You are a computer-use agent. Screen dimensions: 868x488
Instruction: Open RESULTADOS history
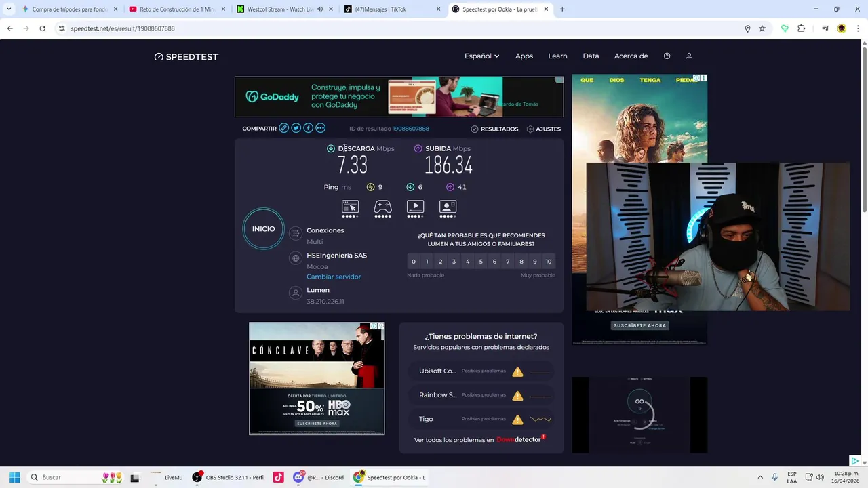(x=494, y=129)
